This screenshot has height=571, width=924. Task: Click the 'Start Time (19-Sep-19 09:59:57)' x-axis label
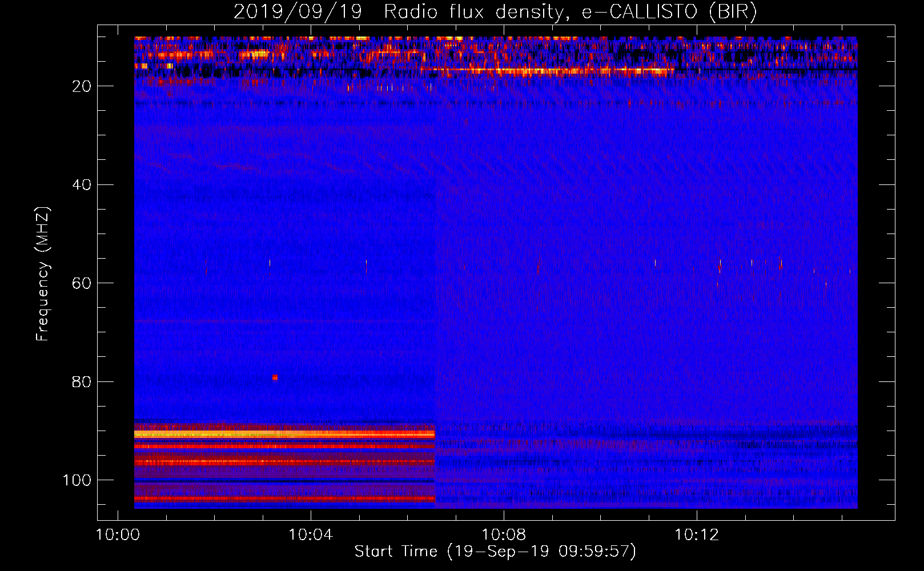(495, 552)
